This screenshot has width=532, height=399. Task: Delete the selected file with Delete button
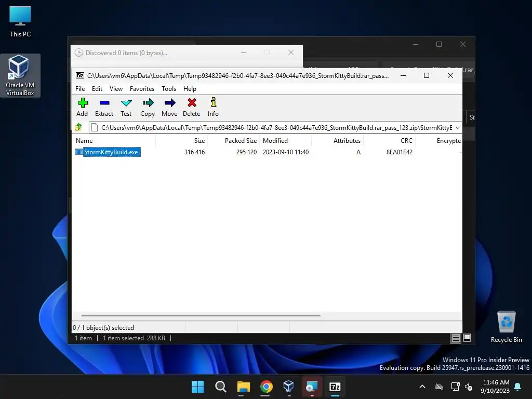pyautogui.click(x=192, y=107)
